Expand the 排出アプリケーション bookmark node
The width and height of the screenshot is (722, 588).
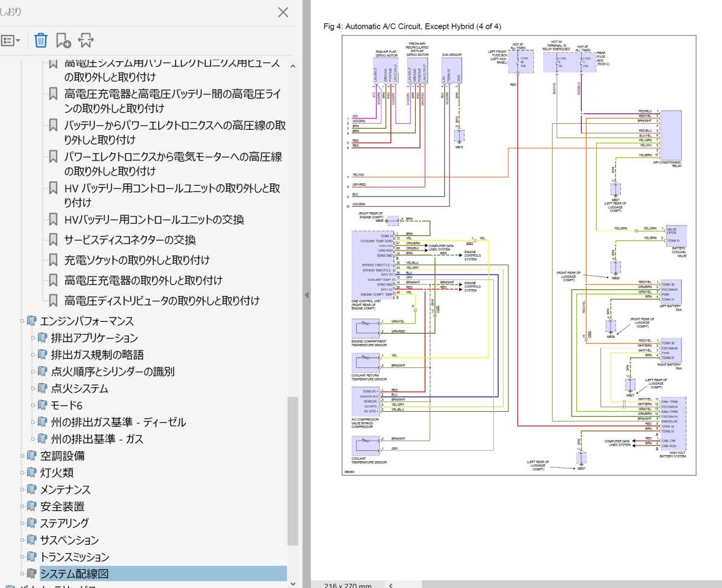[x=32, y=338]
